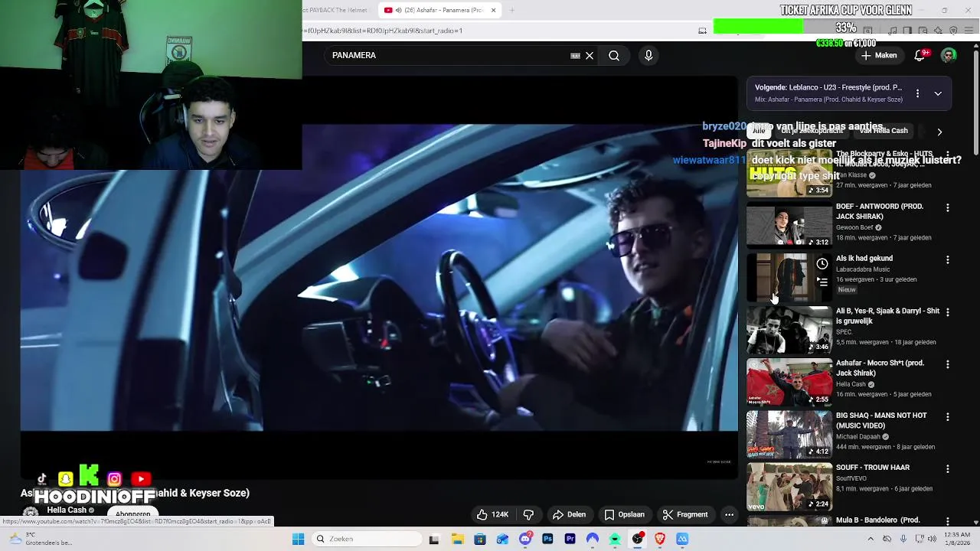980x551 pixels.
Task: Click the Fragment clip button
Action: tap(685, 514)
